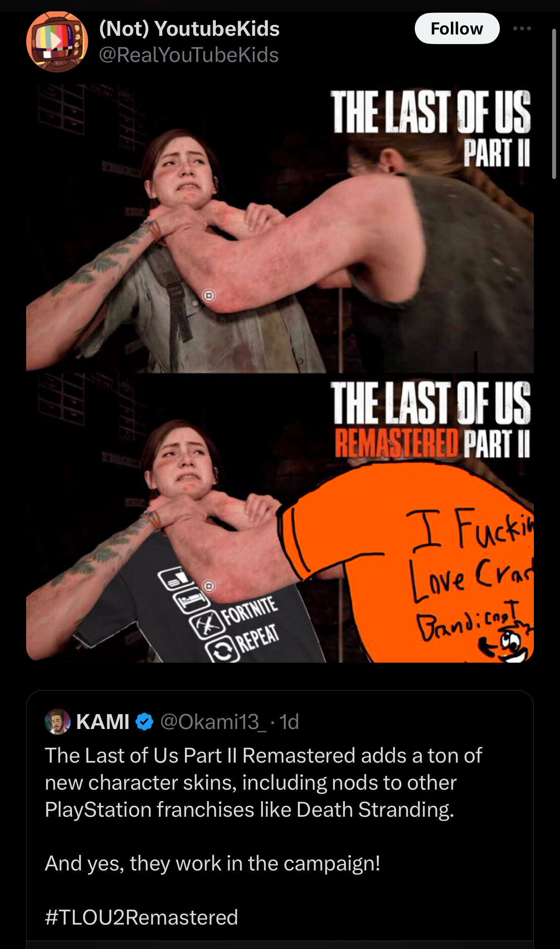
Task: Click the blue verified badge next to KAMI
Action: pos(144,722)
